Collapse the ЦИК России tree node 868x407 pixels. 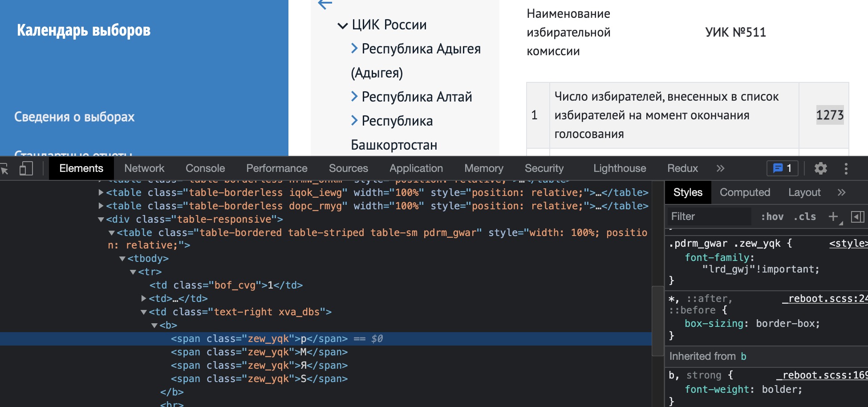pos(342,25)
